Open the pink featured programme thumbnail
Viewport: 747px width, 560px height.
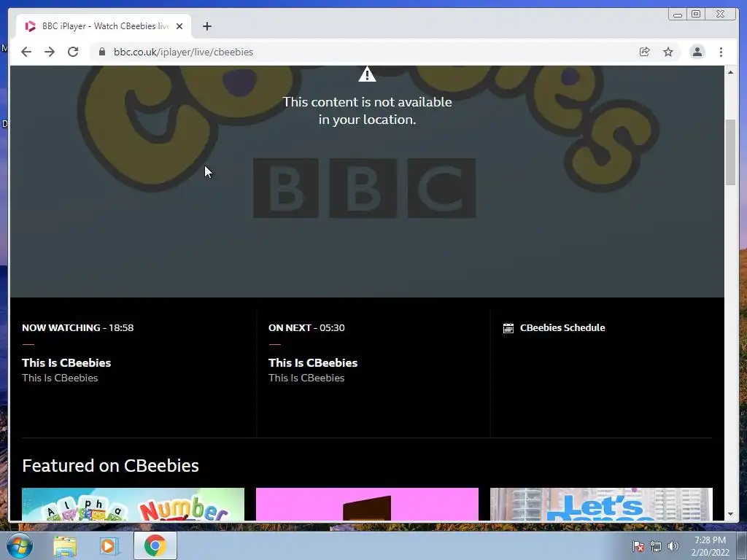point(367,505)
